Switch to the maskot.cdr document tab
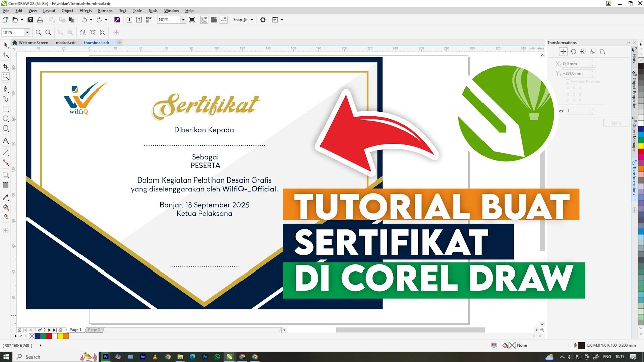This screenshot has height=362, width=644. coord(66,43)
